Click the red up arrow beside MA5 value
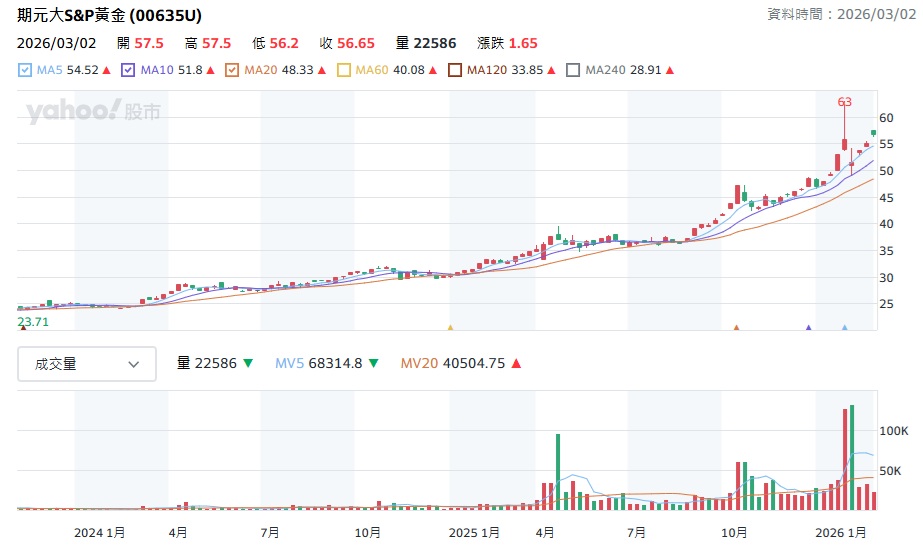Screen dimensions: 923x547 [x=106, y=70]
